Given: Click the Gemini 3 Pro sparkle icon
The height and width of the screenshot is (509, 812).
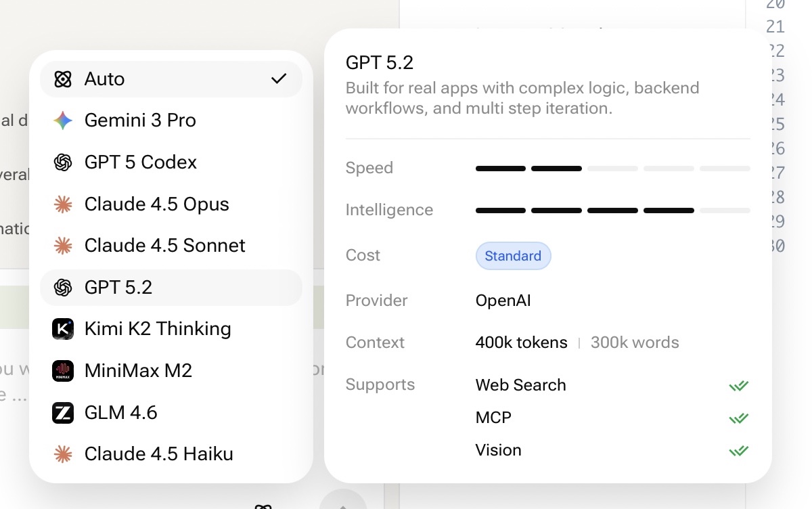Looking at the screenshot, I should pos(63,120).
